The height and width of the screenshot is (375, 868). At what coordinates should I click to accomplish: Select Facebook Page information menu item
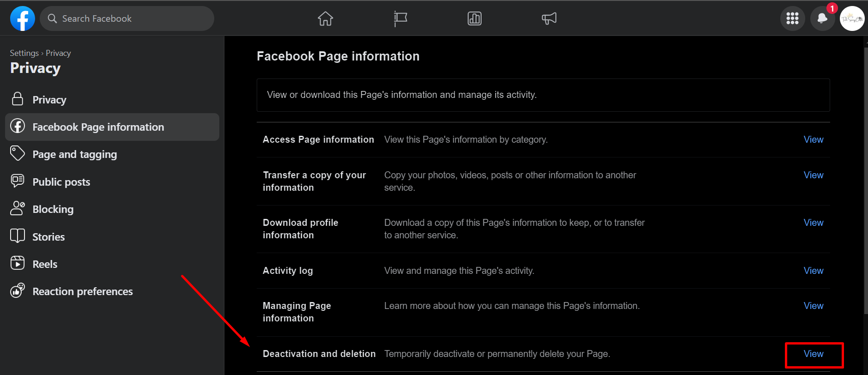(112, 127)
